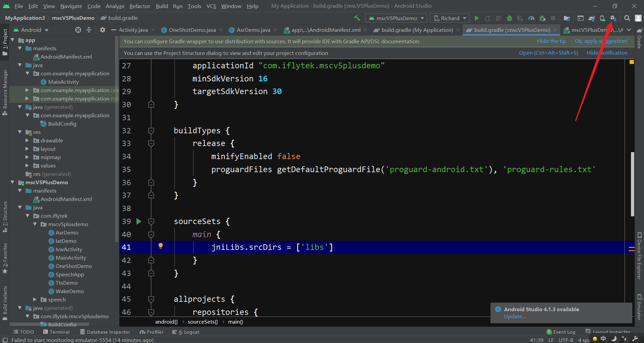This screenshot has width=644, height=343.
Task: Click the Make Project hammer icon
Action: (x=357, y=18)
